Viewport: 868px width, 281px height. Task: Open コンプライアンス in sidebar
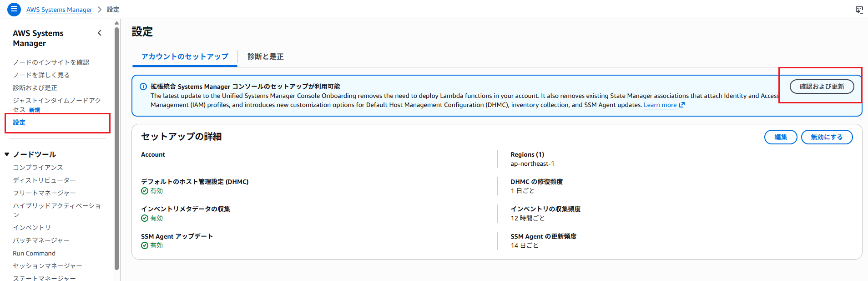click(38, 168)
